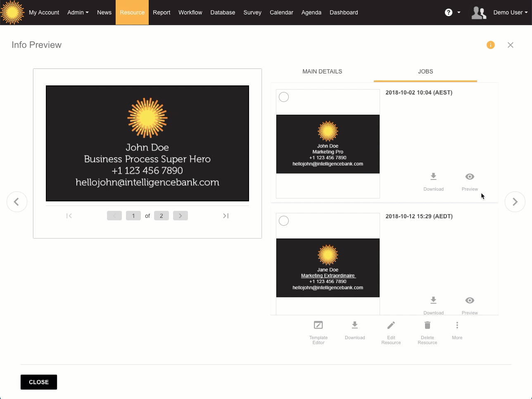Click the current page number field
The width and height of the screenshot is (532, 399).
tap(133, 216)
